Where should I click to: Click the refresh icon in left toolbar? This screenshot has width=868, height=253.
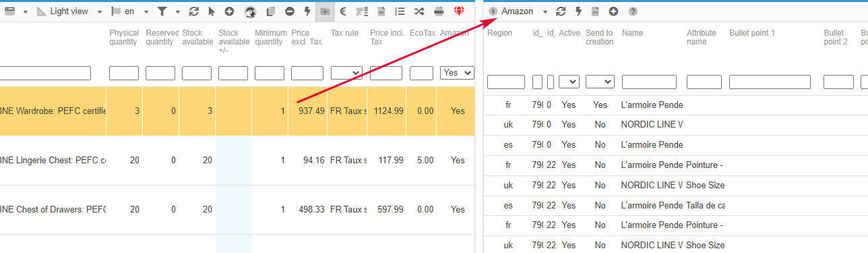194,11
